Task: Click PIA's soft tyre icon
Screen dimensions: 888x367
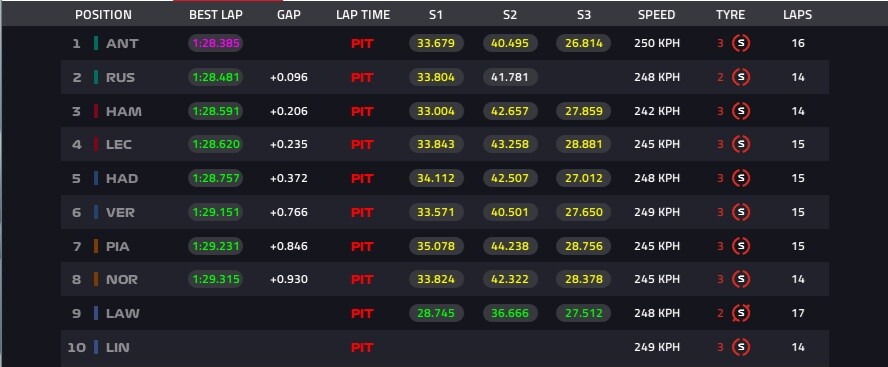Action: coord(741,246)
